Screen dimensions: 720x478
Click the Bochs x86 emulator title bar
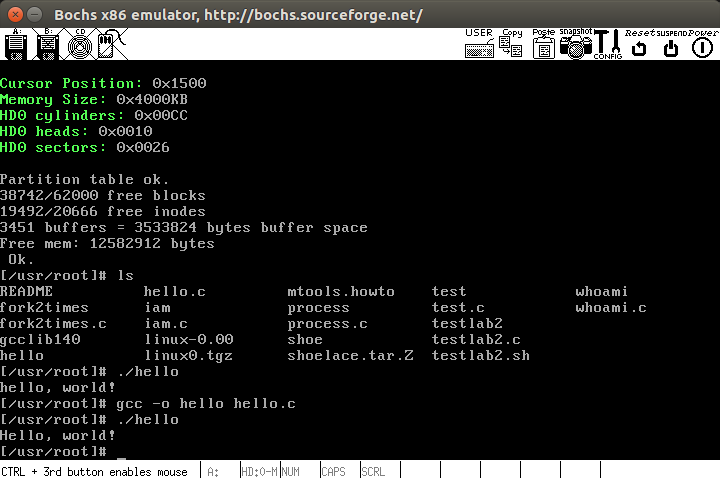click(360, 15)
